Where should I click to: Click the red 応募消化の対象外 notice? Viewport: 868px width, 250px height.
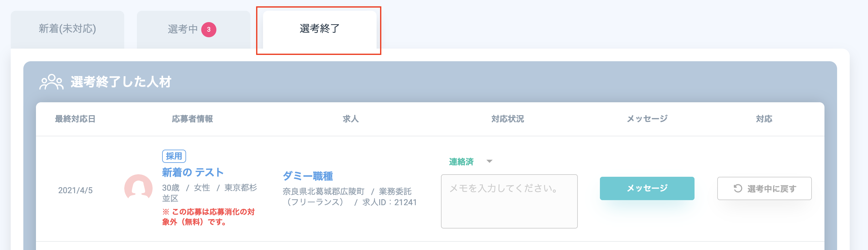tap(208, 217)
